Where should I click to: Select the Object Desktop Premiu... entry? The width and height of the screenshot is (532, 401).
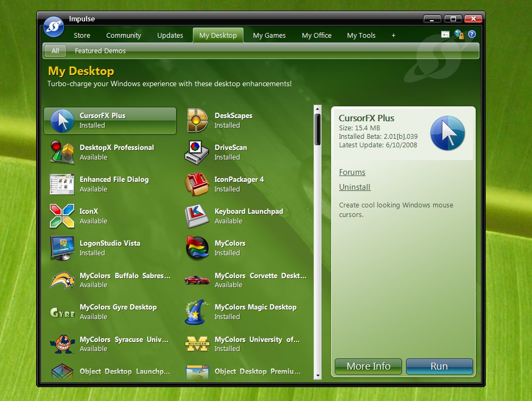245,373
